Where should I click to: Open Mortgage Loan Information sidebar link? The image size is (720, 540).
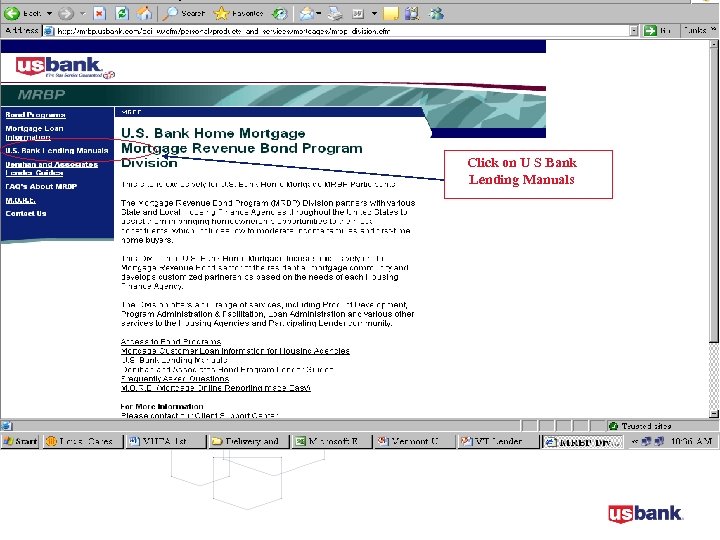(34, 133)
